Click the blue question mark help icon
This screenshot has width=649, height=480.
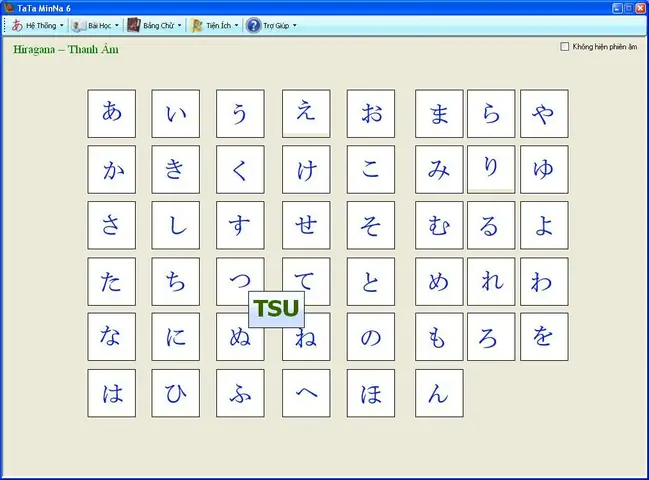[x=253, y=26]
